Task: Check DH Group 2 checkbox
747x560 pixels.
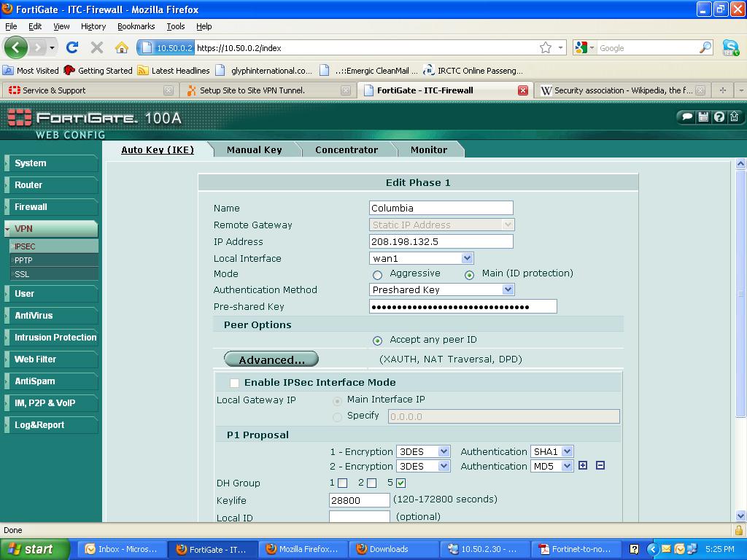Action: click(x=371, y=483)
